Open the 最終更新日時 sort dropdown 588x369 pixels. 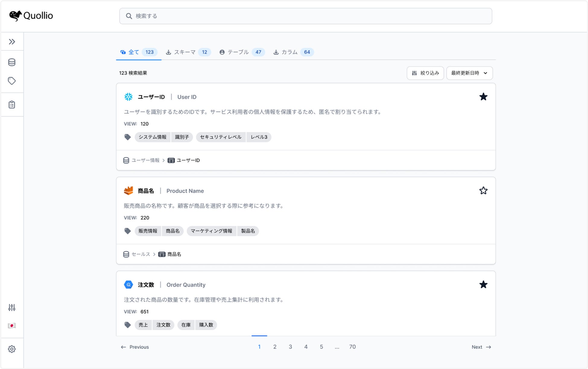click(469, 73)
